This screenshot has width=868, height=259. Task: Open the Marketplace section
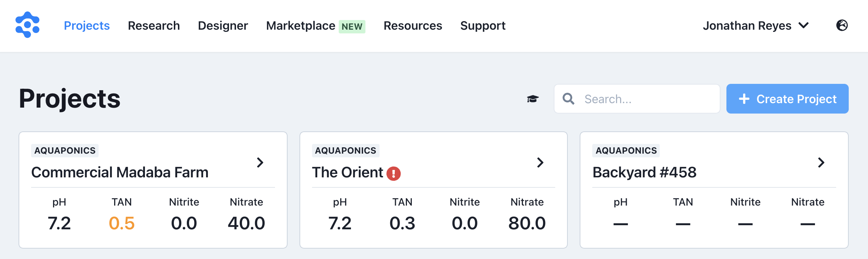pyautogui.click(x=301, y=26)
